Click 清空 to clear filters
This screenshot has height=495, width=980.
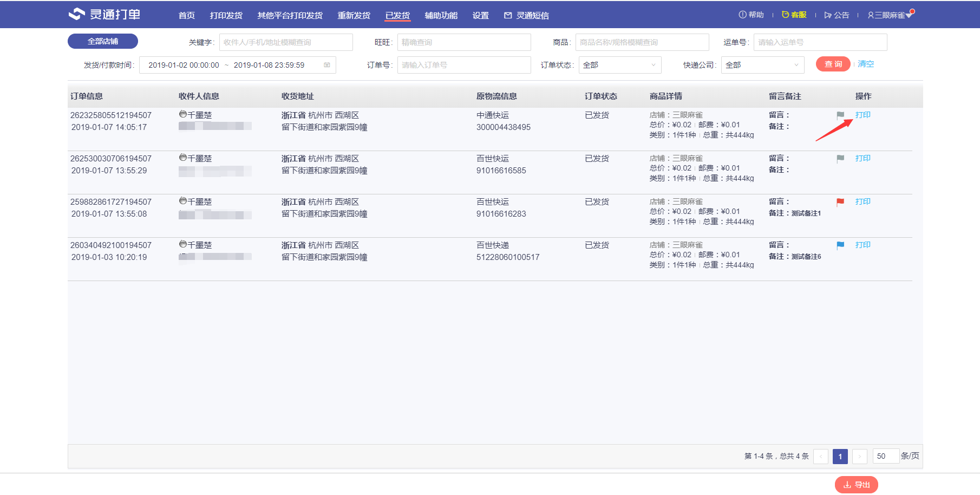pyautogui.click(x=866, y=64)
